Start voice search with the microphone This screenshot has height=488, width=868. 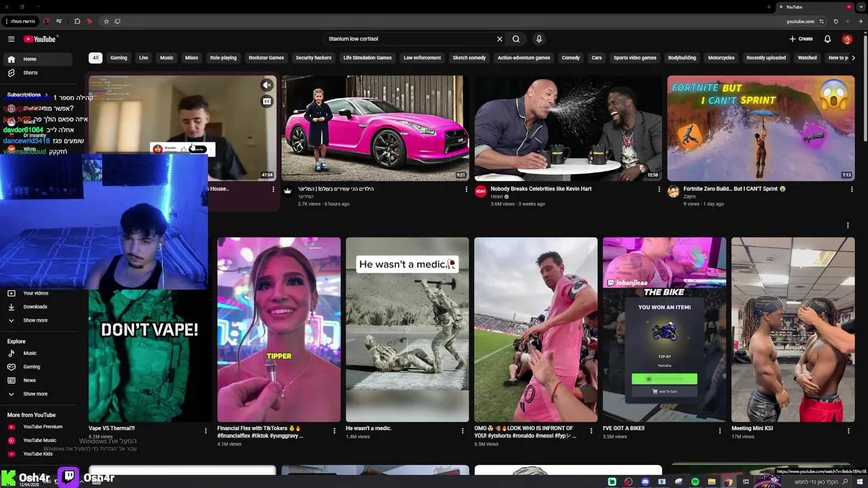coord(539,39)
